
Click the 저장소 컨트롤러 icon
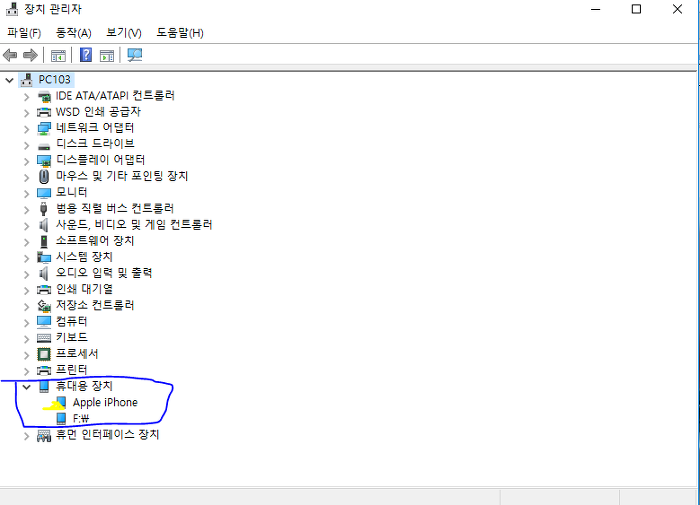tap(44, 306)
